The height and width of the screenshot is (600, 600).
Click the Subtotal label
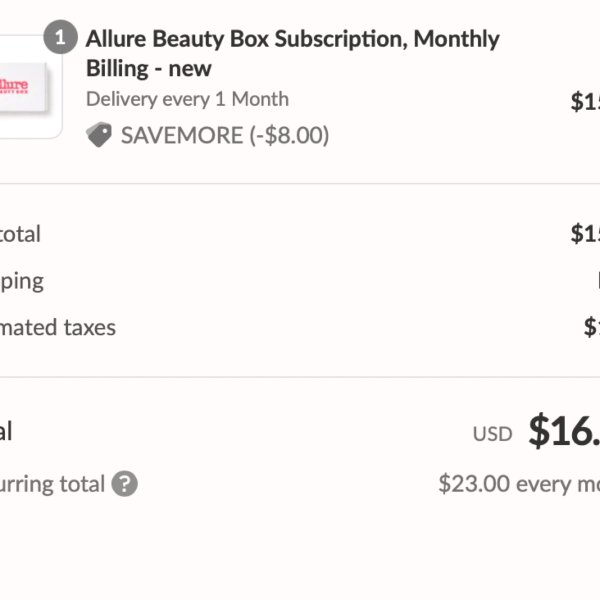pos(20,234)
